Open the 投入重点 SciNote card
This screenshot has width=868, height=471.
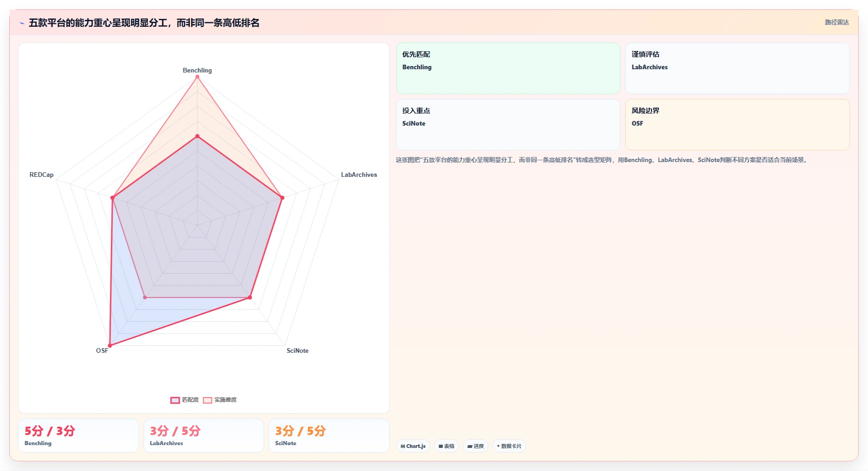pos(508,125)
